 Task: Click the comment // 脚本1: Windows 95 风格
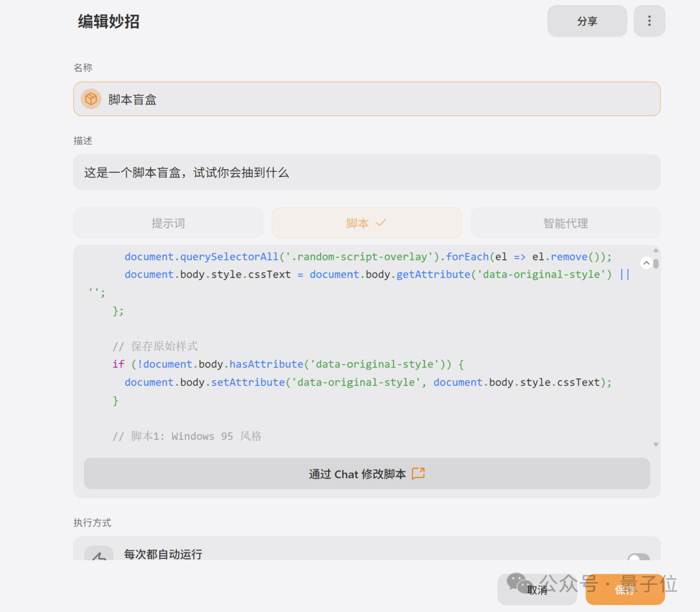tap(187, 436)
